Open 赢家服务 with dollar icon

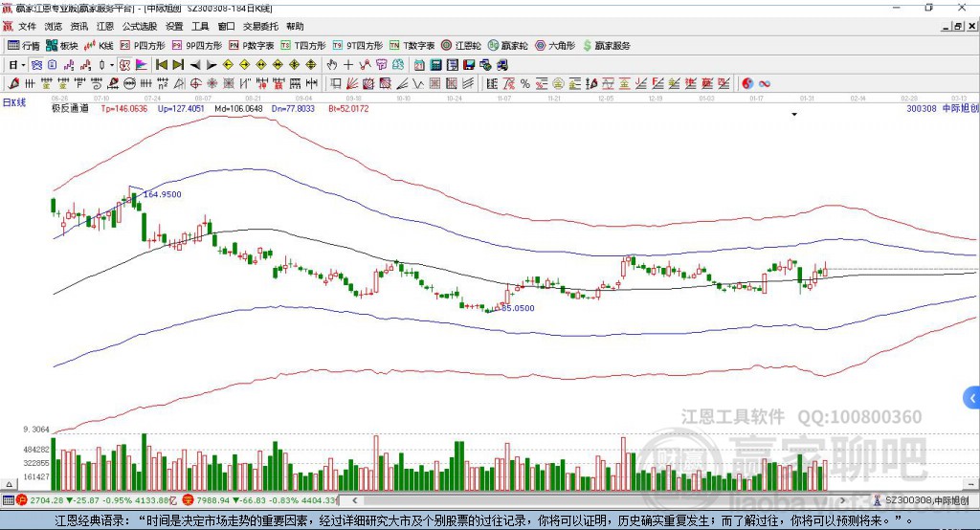click(x=606, y=46)
